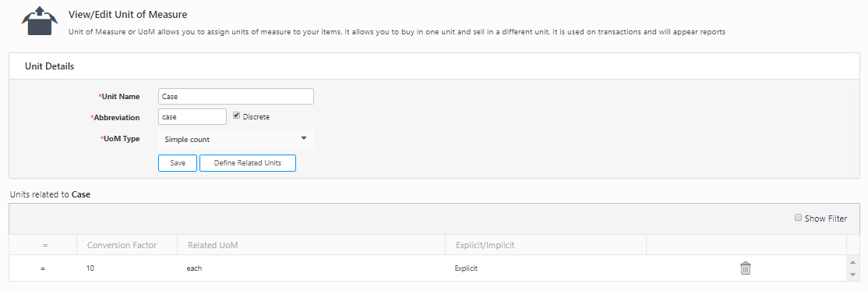Enable the Show Filter checkbox

tap(798, 218)
